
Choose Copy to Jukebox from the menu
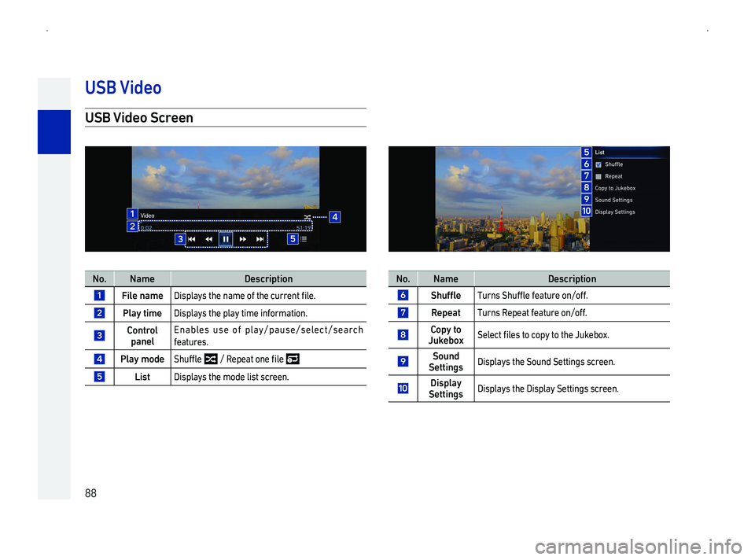[615, 188]
